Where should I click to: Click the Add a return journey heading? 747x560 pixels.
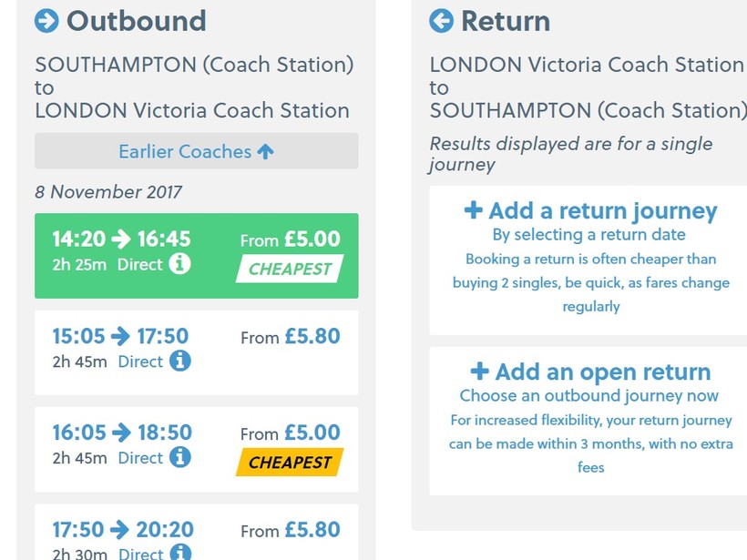click(602, 211)
